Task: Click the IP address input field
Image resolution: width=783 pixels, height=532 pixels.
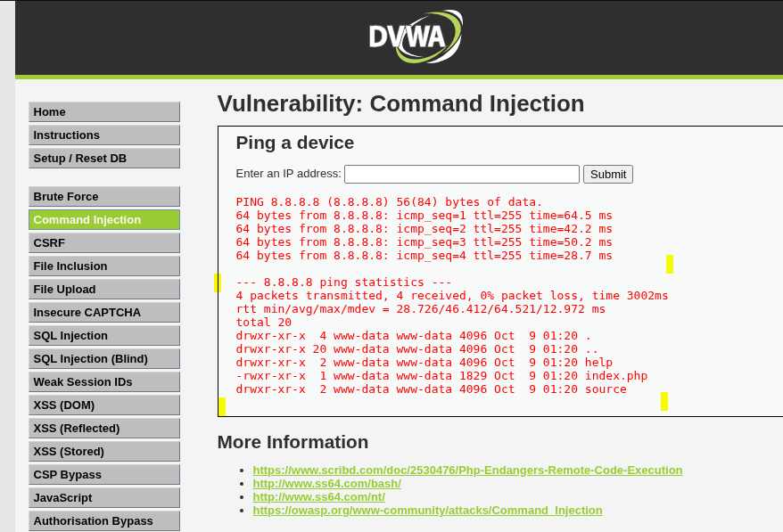Action: point(462,174)
